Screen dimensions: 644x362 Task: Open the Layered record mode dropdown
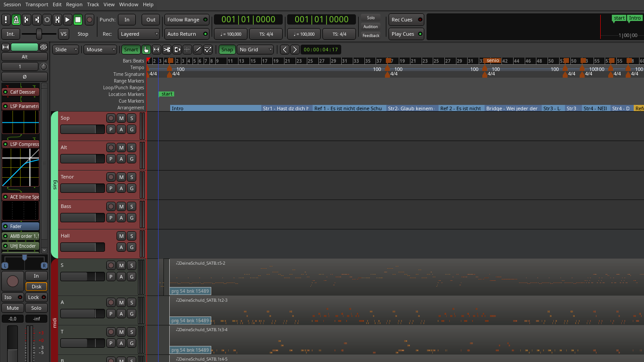tap(139, 34)
